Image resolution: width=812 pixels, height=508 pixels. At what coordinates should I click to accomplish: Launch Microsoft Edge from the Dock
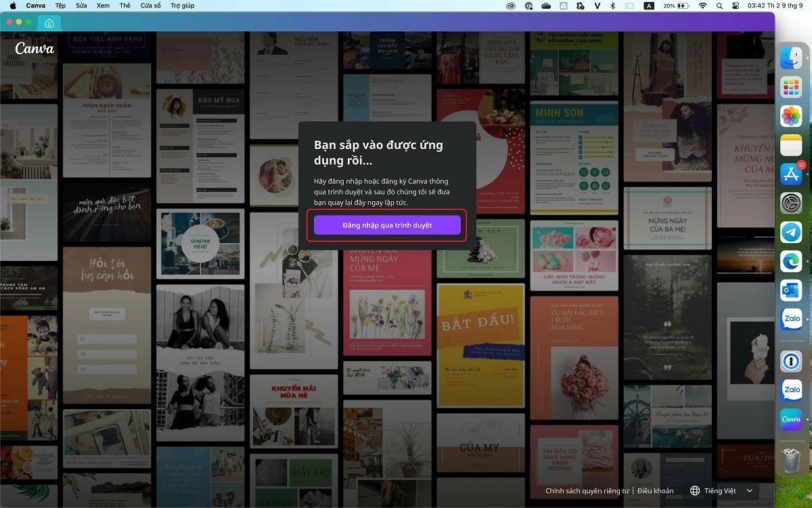click(x=790, y=261)
